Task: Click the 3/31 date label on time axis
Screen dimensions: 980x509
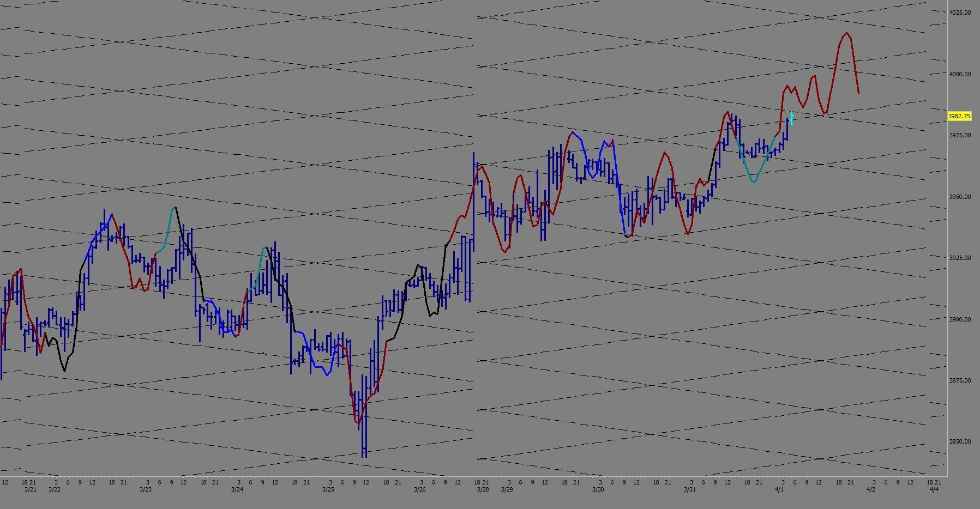Action: (690, 489)
